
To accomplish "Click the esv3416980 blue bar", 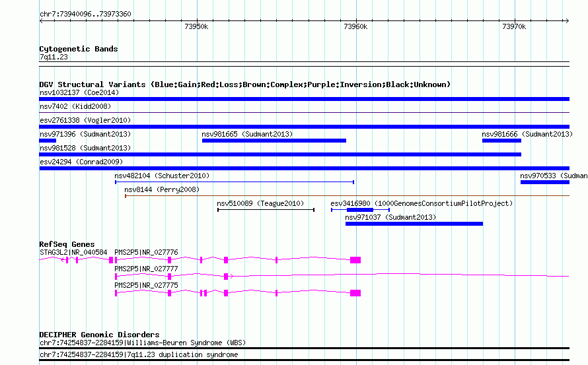I will [360, 210].
